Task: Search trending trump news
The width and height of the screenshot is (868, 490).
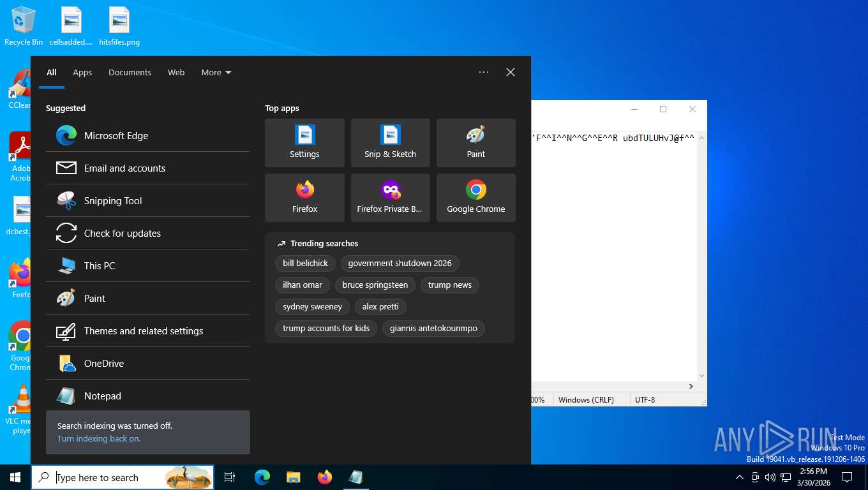Action: click(x=450, y=285)
